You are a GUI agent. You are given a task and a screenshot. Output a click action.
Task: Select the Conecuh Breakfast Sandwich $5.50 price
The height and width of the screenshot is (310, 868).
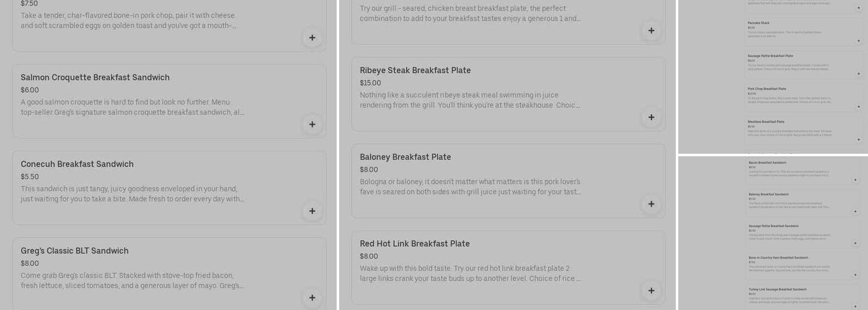30,177
